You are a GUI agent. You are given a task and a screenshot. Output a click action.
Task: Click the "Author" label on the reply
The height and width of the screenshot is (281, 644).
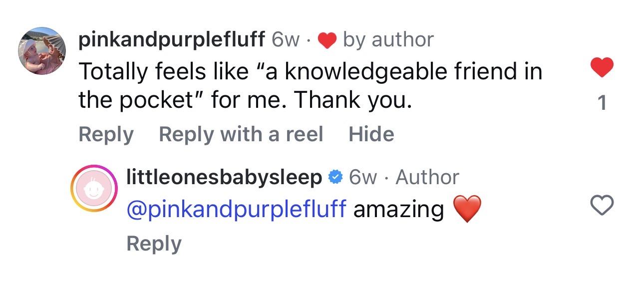tap(427, 177)
